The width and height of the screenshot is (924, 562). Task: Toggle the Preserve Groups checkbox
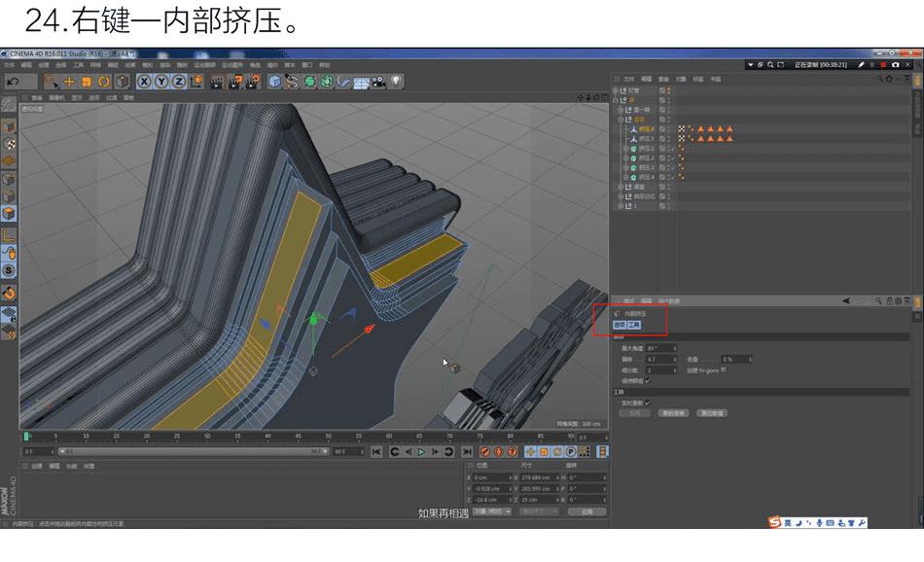(x=649, y=380)
